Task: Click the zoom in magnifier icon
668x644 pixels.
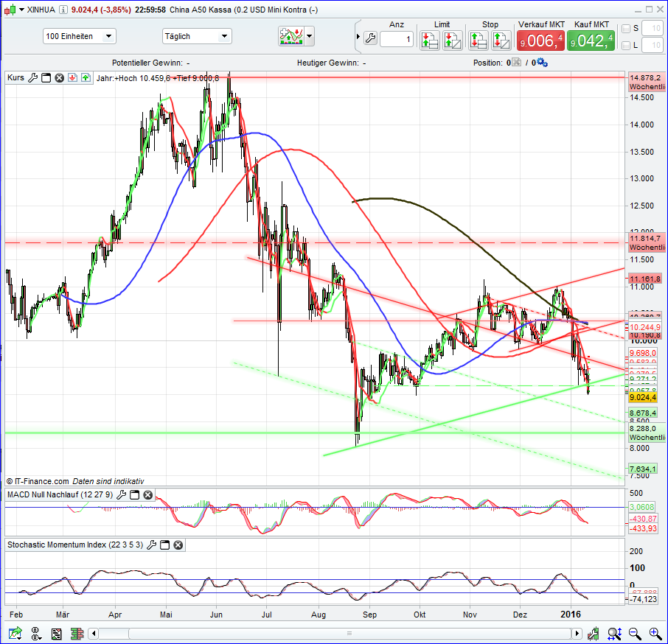Action: [x=655, y=633]
